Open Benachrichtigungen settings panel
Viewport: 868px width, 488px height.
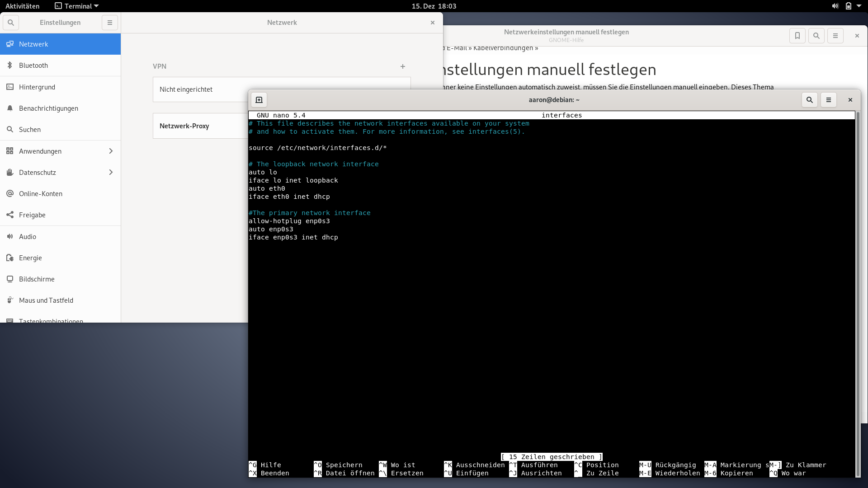tap(60, 108)
